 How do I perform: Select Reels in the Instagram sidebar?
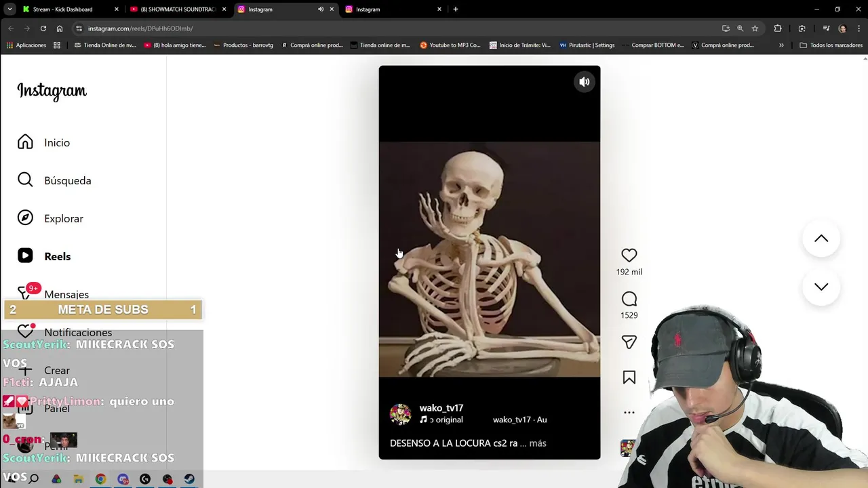tap(44, 256)
